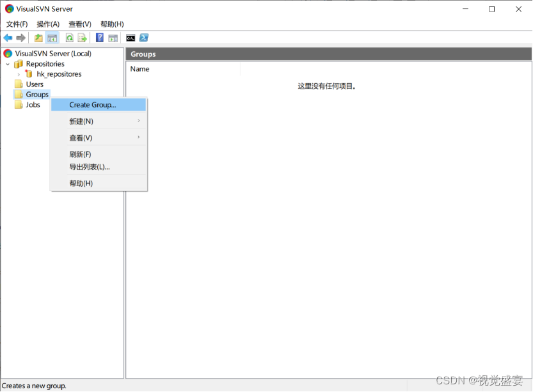Select 刷新(F) in the context menu
Image resolution: width=533 pixels, height=392 pixels.
click(99, 154)
